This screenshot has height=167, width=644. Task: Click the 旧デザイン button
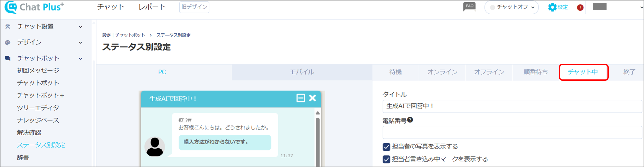click(x=194, y=7)
